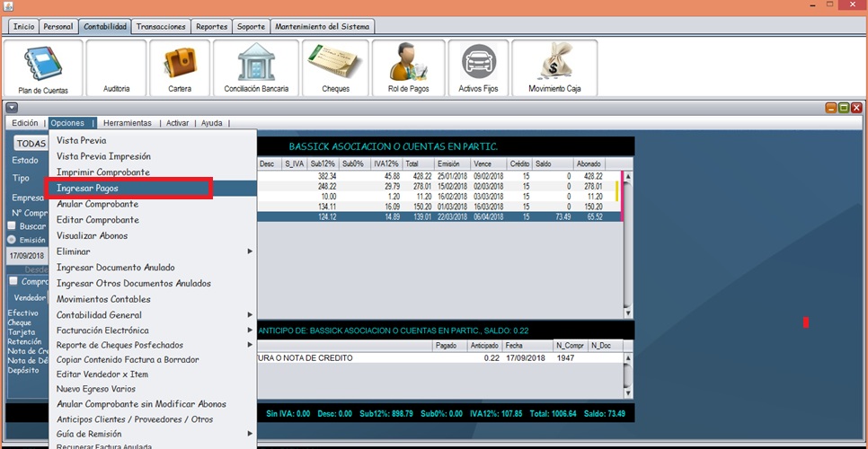Toggle the Buscar checkbox
This screenshot has width=868, height=449.
coord(13,226)
